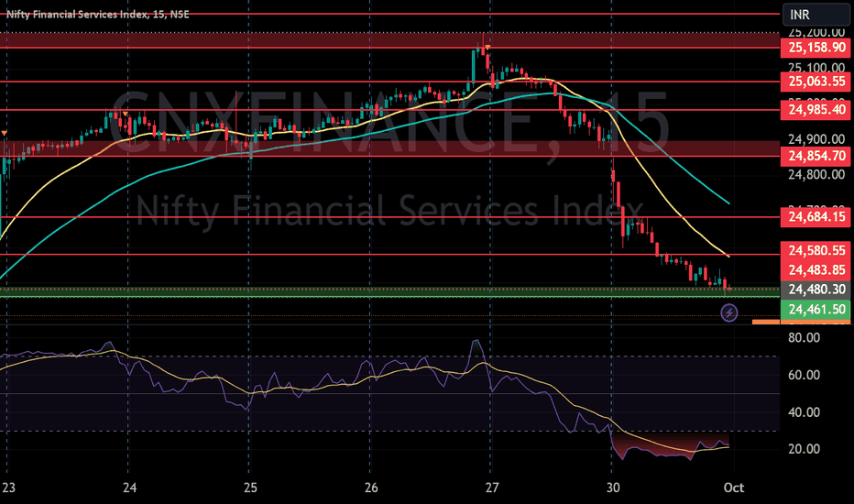Select the 24,985.40 price label
The height and width of the screenshot is (504, 854).
[816, 110]
